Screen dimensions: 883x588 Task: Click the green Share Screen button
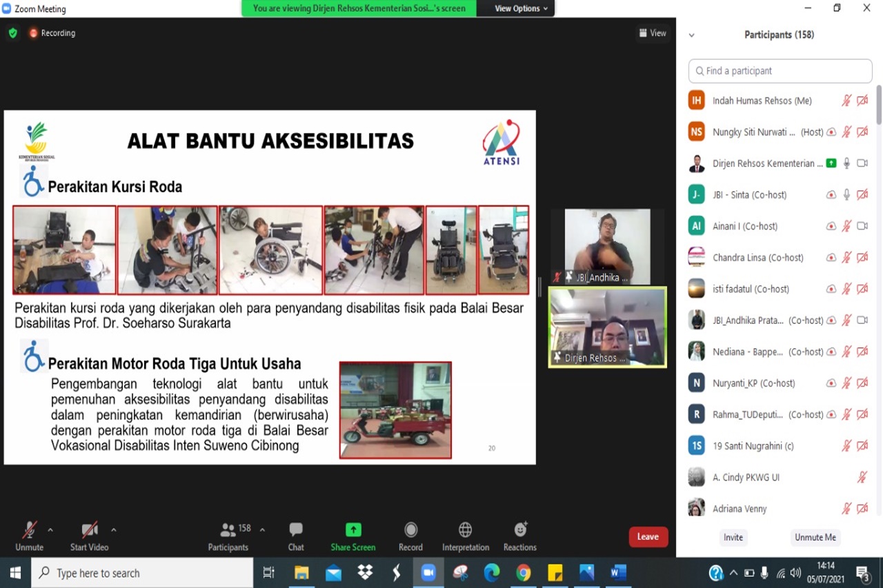tap(353, 536)
